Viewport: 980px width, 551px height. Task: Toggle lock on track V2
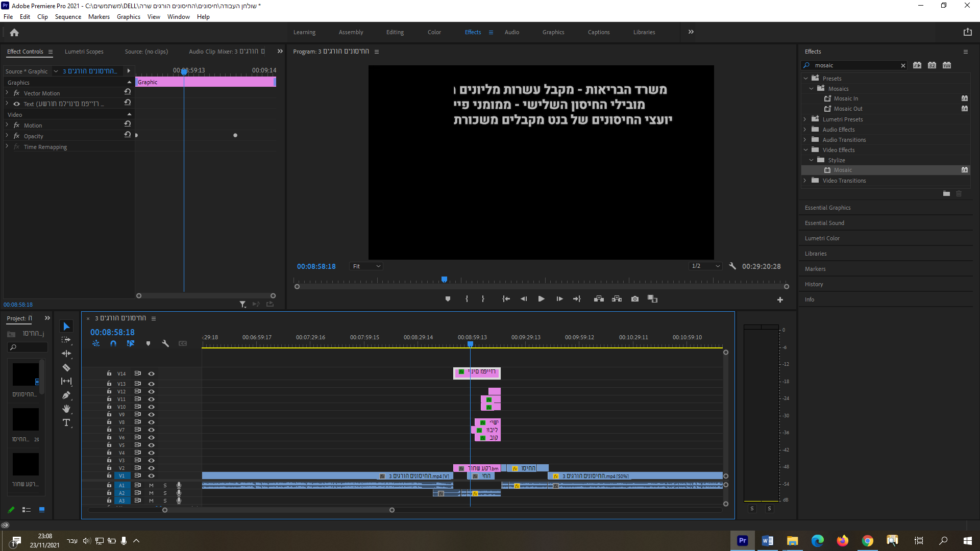click(x=109, y=468)
